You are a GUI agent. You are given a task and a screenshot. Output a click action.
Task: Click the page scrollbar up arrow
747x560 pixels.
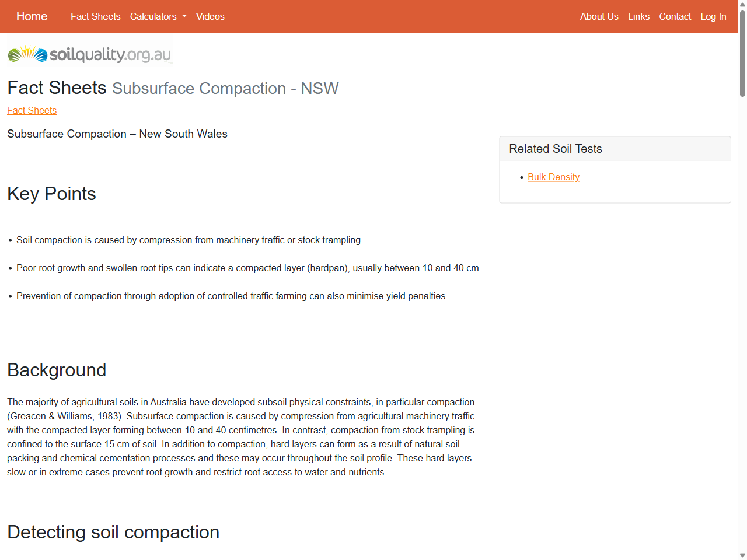[742, 4]
